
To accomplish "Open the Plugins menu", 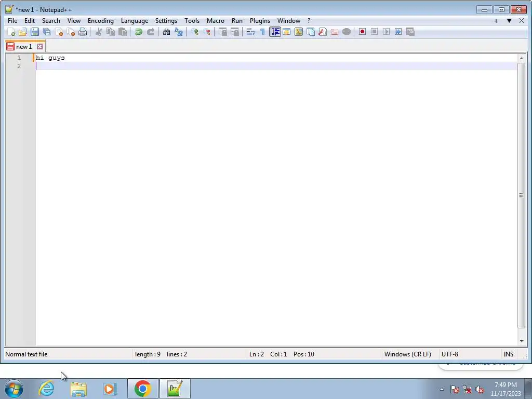I will (x=260, y=21).
